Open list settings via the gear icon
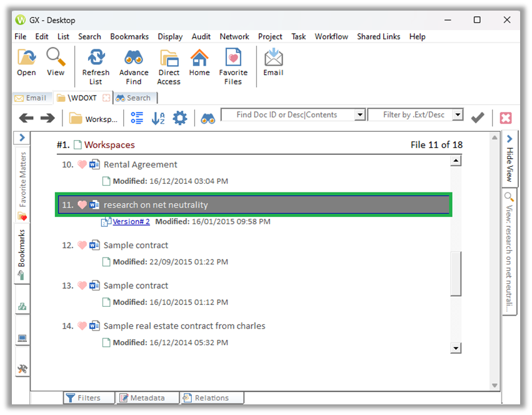Image resolution: width=532 pixels, height=415 pixels. (180, 117)
